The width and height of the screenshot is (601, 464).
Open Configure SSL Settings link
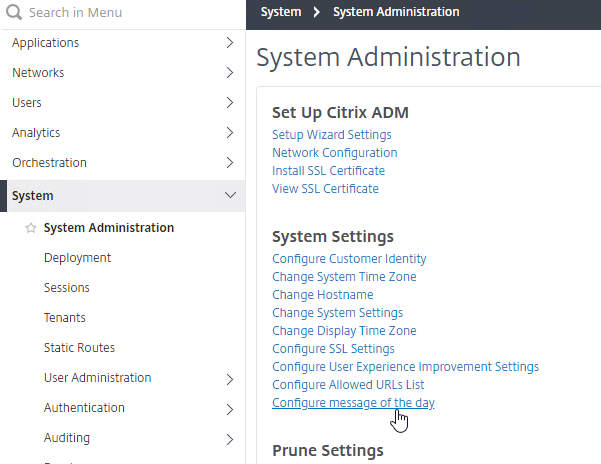coord(333,349)
